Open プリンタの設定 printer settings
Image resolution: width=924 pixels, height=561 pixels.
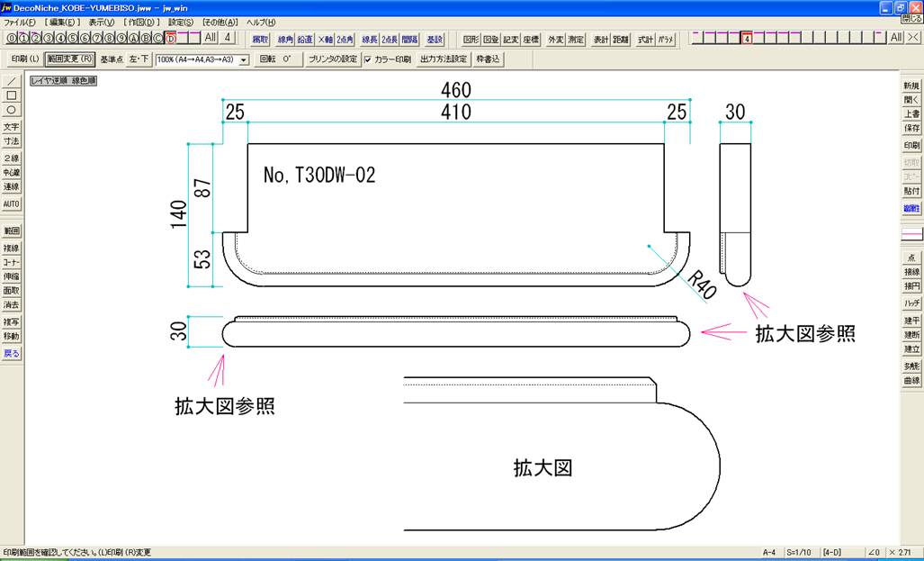click(333, 59)
